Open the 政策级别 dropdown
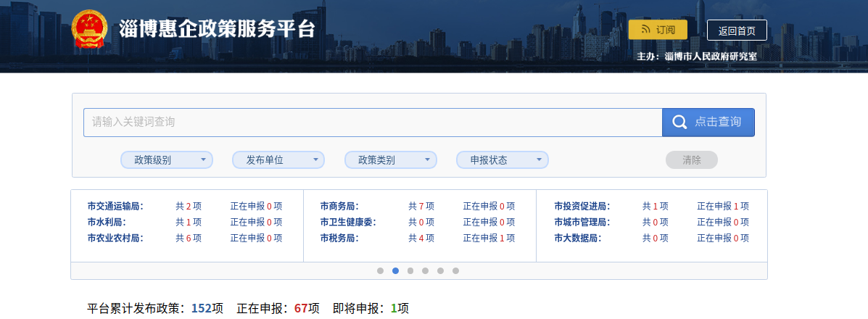868x319 pixels. click(166, 160)
